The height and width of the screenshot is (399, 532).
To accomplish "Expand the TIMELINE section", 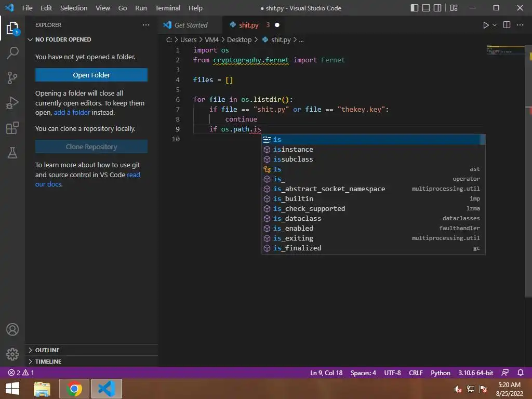I will tap(91, 362).
